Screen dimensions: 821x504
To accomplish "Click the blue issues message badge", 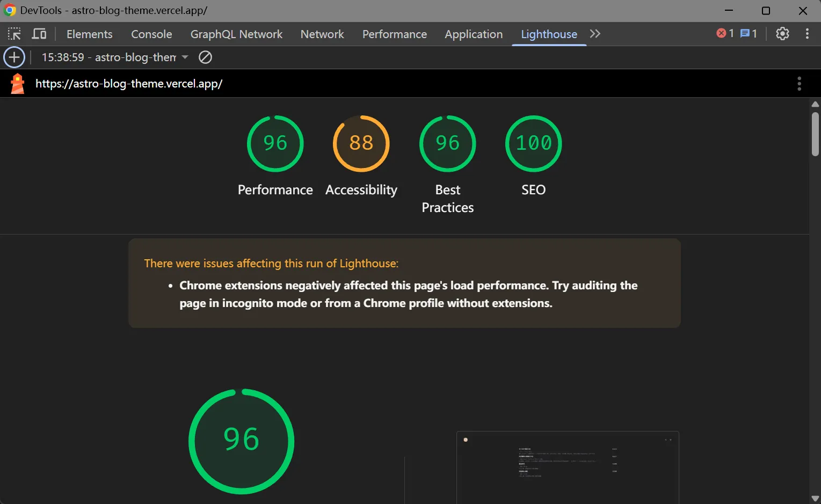I will click(x=749, y=33).
